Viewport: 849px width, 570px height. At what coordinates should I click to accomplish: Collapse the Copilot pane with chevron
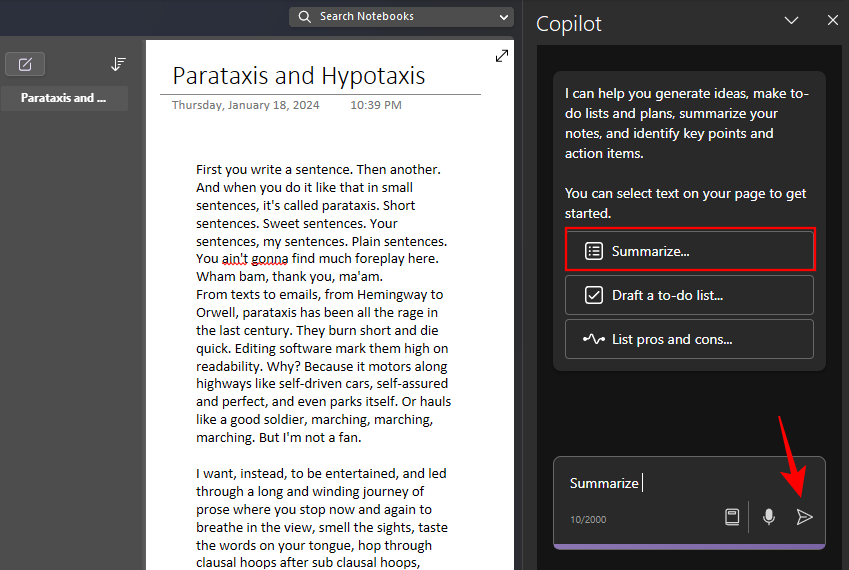[x=791, y=21]
